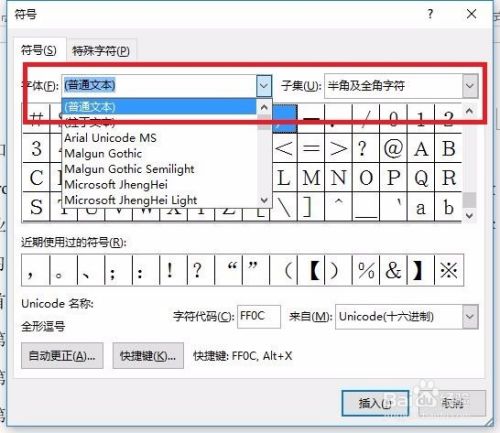Select the letter A in the symbol grid
The image size is (500, 433).
click(421, 148)
